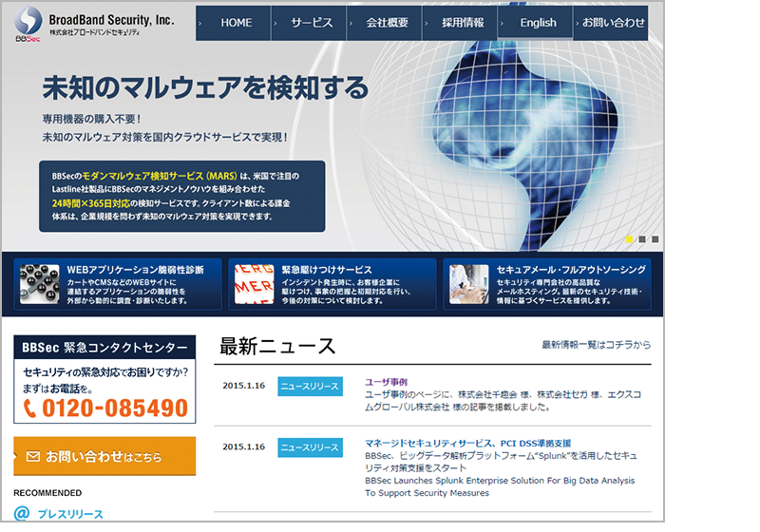This screenshot has width=760, height=532.
Task: Open the お問い合わせ menu item
Action: coord(611,23)
